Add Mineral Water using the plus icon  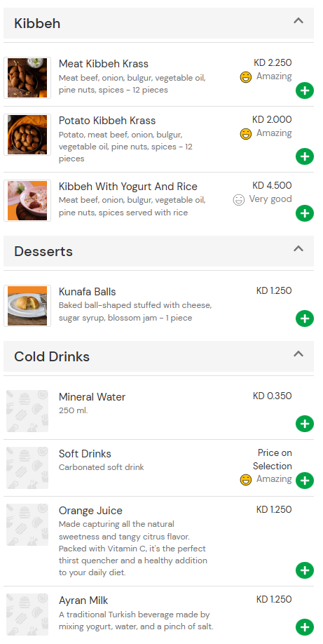[x=305, y=424]
